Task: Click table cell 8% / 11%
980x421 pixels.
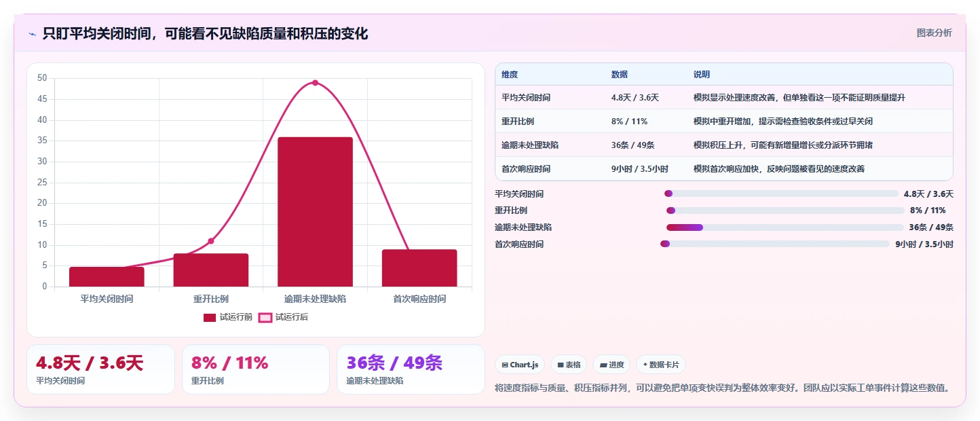Action: coord(630,122)
